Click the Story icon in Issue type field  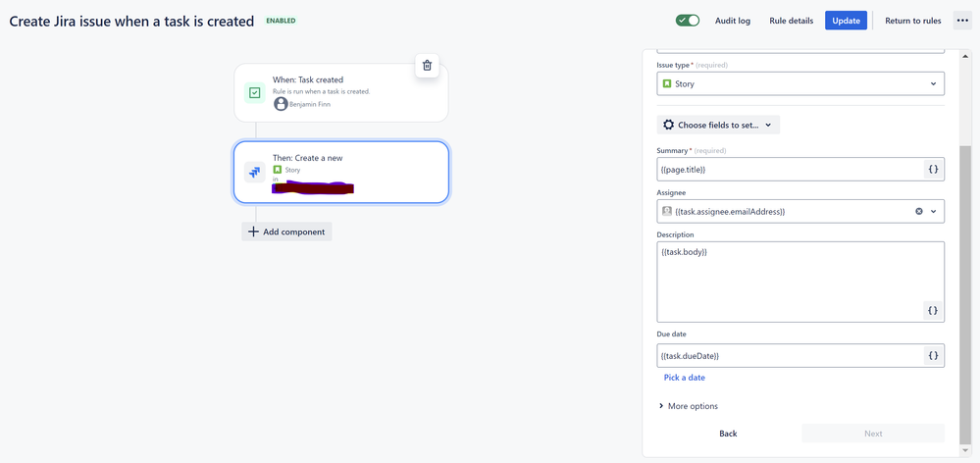coord(667,83)
